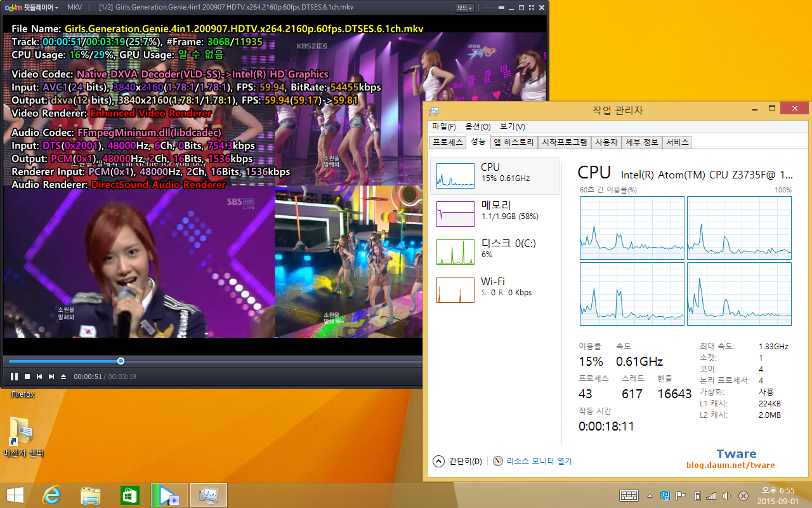Screen dimensions: 812x508
Task: Switch to PotPlayer taskbar button
Action: pyautogui.click(x=169, y=495)
